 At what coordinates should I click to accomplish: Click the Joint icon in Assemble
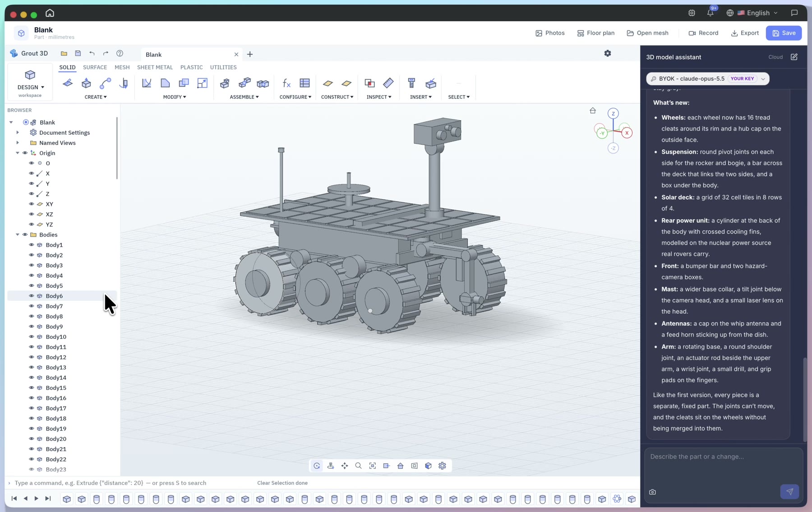coord(245,83)
